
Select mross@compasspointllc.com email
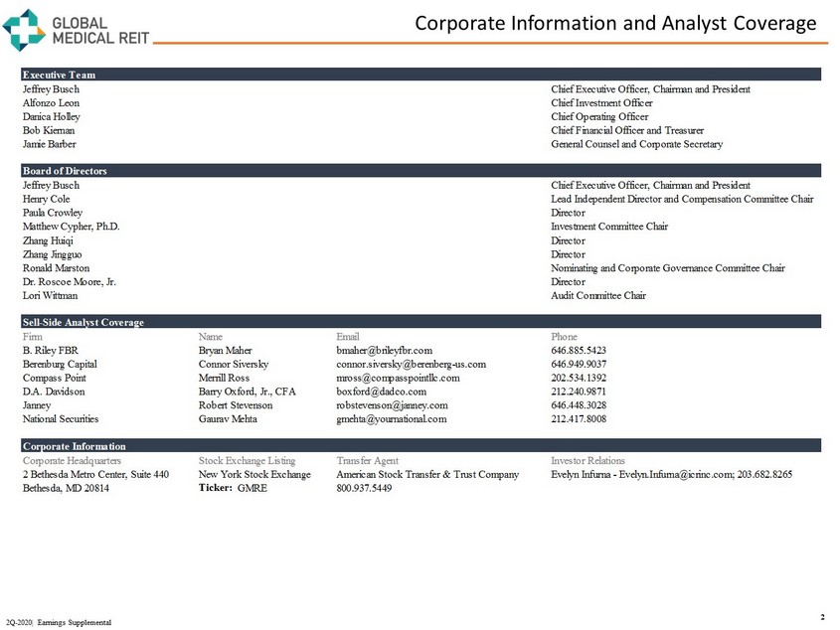[x=398, y=379]
